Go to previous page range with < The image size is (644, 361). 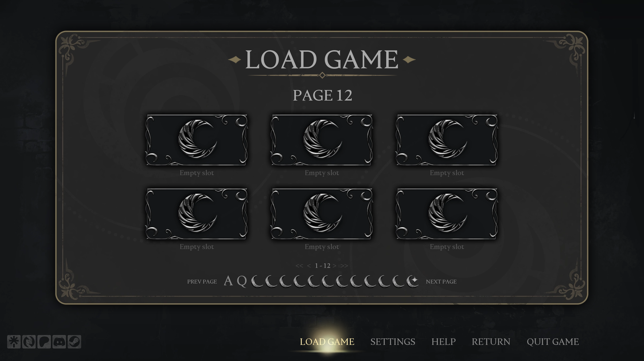point(309,266)
